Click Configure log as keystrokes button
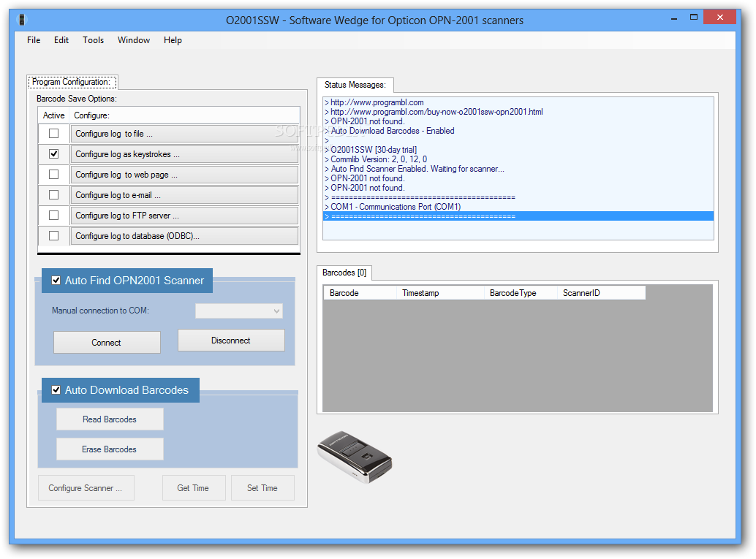Viewport: 756px width, 559px height. (x=184, y=154)
